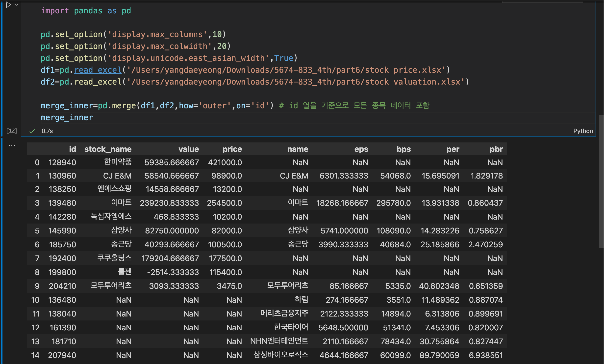This screenshot has width=604, height=364.
Task: Click stock_name cell 엔에스쇼핑
Action: [114, 189]
